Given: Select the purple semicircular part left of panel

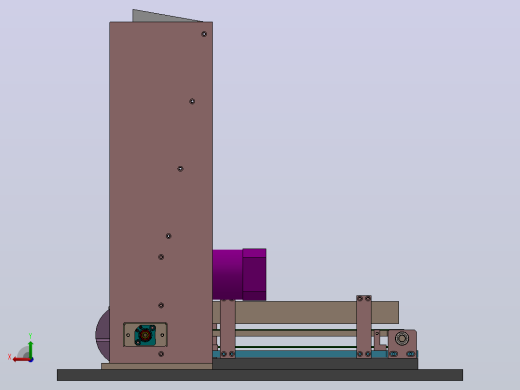Looking at the screenshot, I should (103, 334).
